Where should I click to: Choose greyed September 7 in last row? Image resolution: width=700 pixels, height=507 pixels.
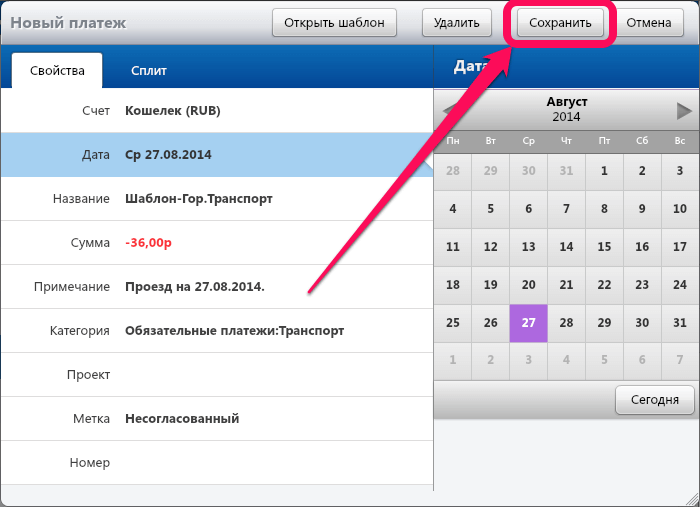point(680,361)
